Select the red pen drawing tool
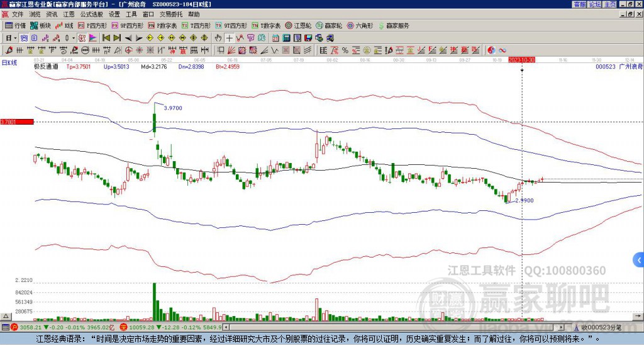Viewport: 644px width, 345px height. pos(8,50)
